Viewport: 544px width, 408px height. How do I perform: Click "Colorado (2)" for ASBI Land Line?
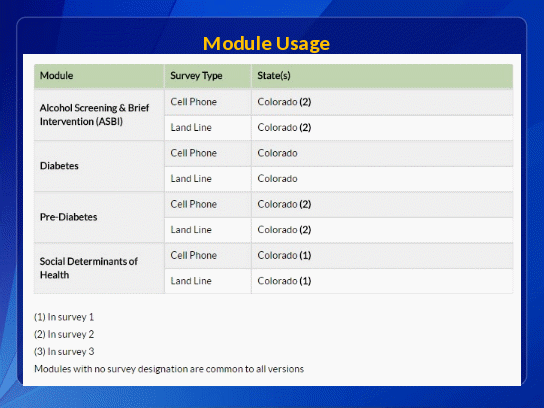click(284, 128)
